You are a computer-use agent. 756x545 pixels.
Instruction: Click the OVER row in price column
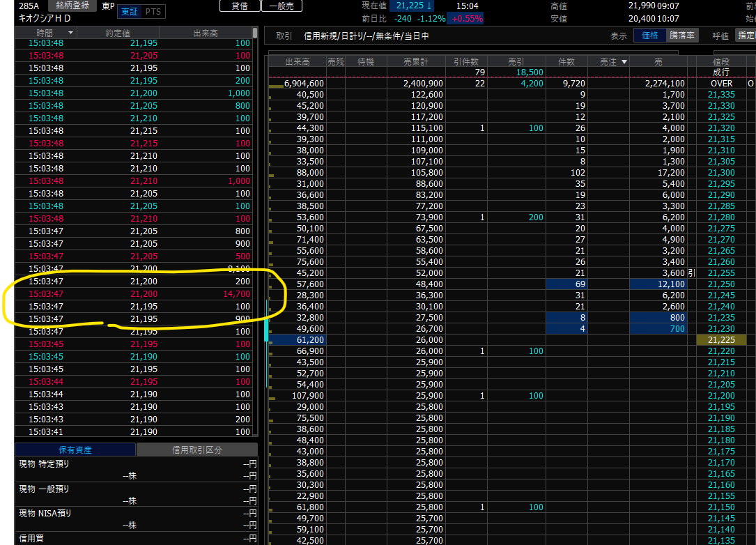pos(721,84)
